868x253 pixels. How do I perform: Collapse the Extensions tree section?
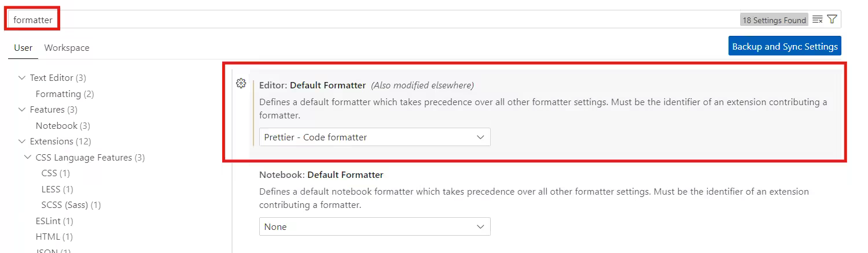click(x=22, y=142)
